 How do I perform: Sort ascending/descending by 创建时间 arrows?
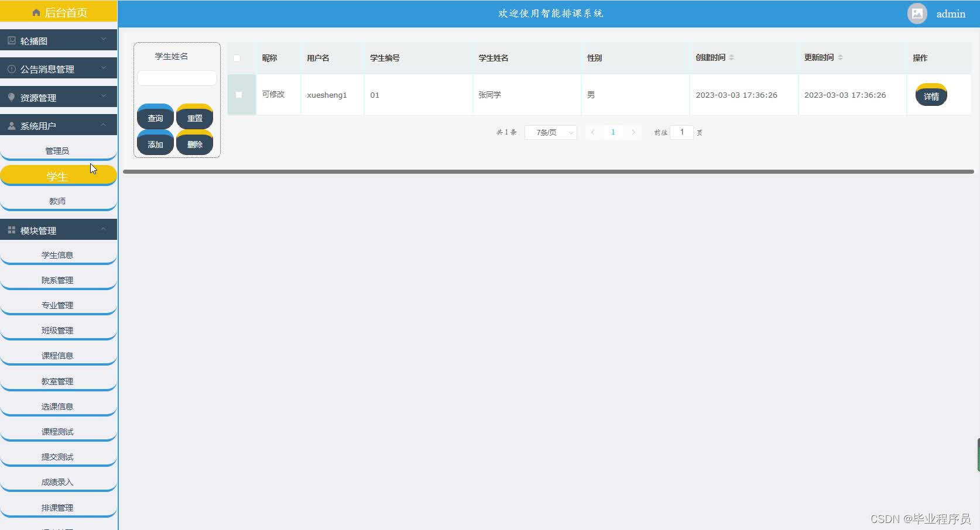tap(731, 57)
